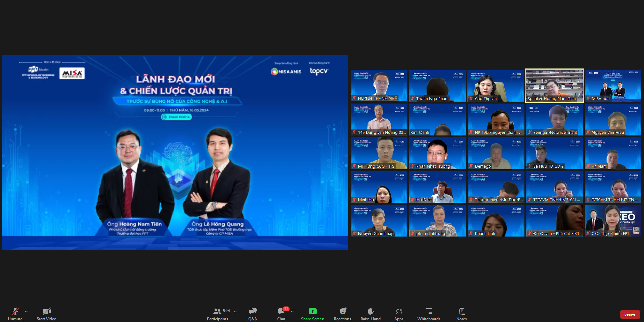The image size is (644, 322).
Task: Open audio options arrow beside Unmute
Action: click(x=26, y=311)
